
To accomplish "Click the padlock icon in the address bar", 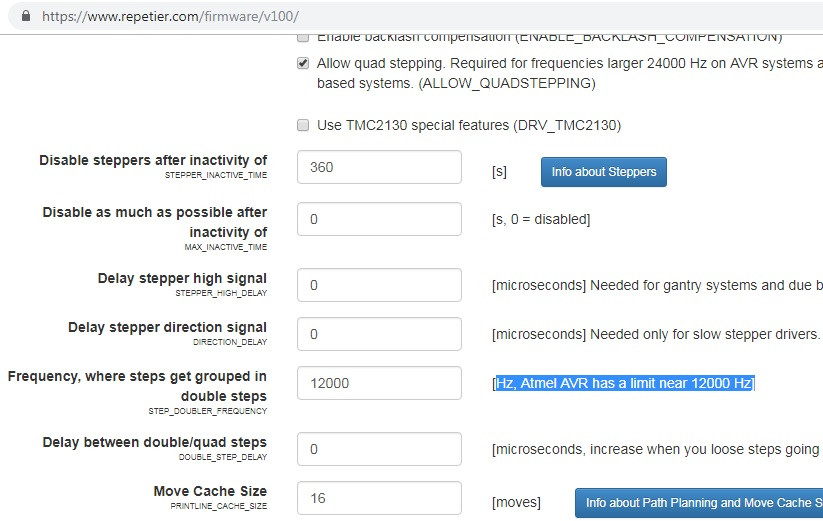I will (25, 17).
